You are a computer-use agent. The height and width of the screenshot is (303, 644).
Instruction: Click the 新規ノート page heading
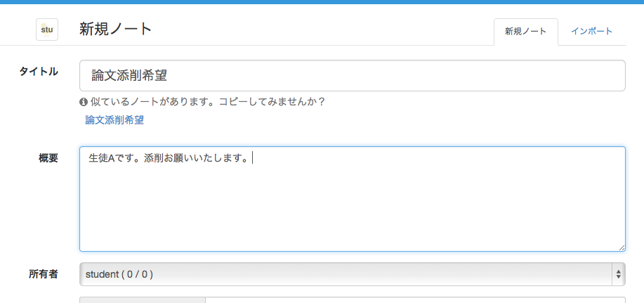[116, 30]
